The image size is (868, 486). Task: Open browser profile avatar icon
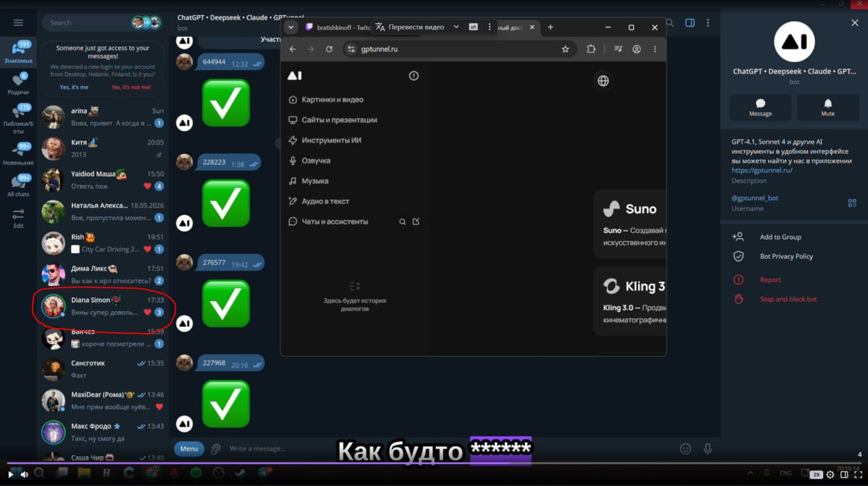tap(637, 49)
